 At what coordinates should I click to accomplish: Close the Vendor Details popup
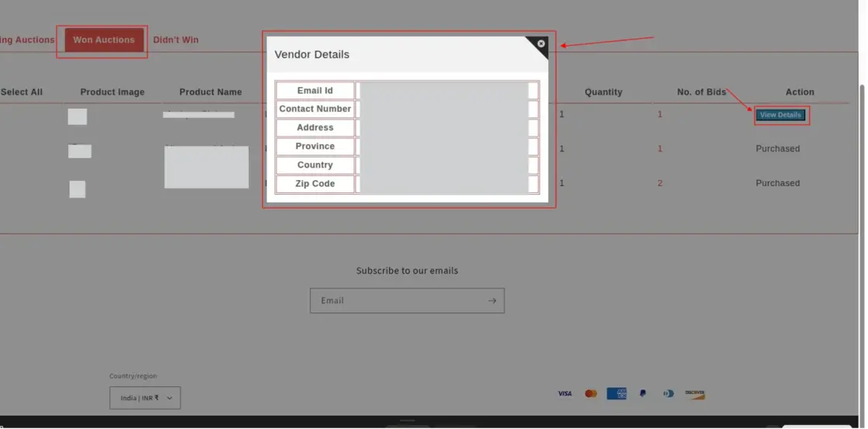pos(541,43)
